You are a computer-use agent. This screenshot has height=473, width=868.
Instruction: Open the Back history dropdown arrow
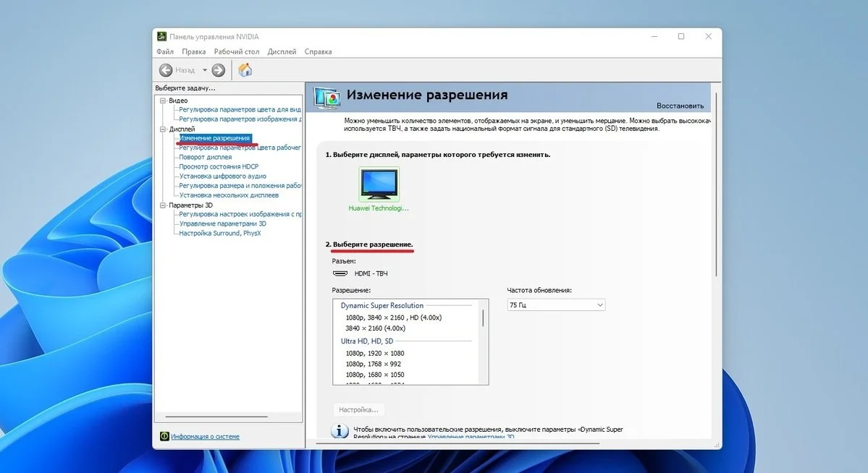(204, 70)
